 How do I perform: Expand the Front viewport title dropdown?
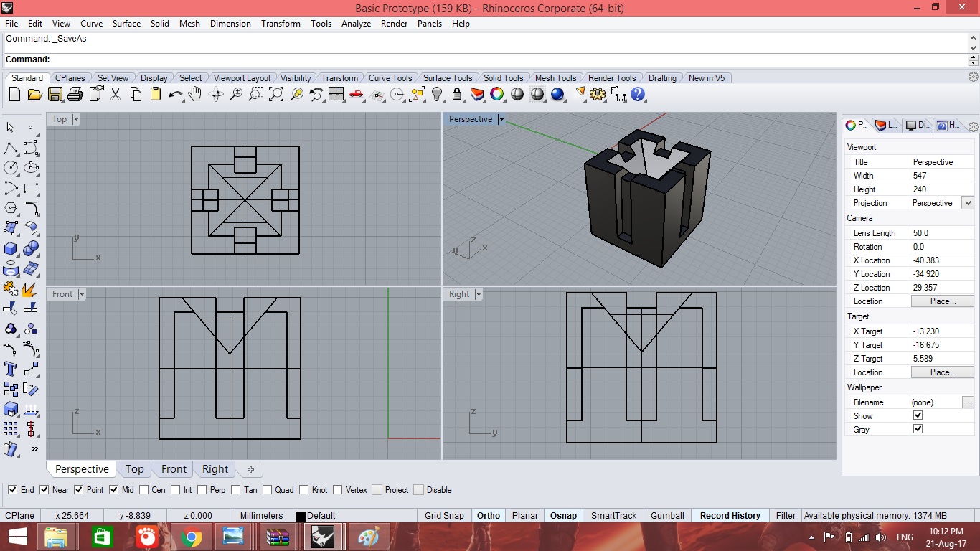click(x=82, y=294)
